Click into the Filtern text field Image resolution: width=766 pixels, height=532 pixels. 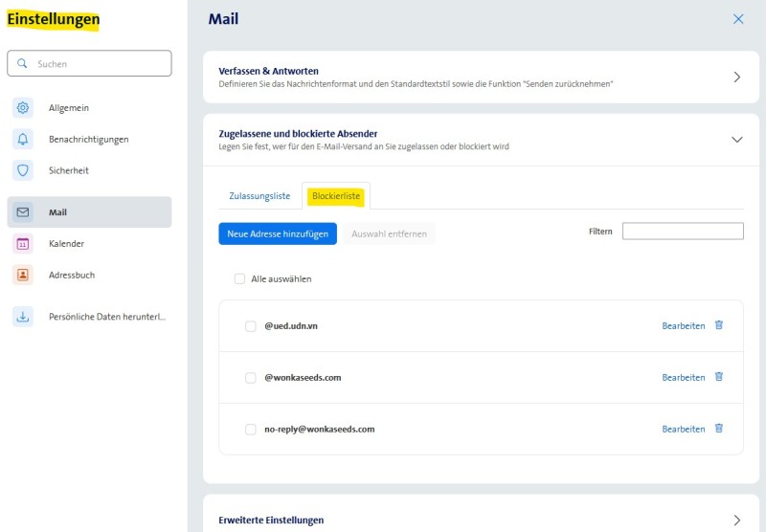coord(683,232)
